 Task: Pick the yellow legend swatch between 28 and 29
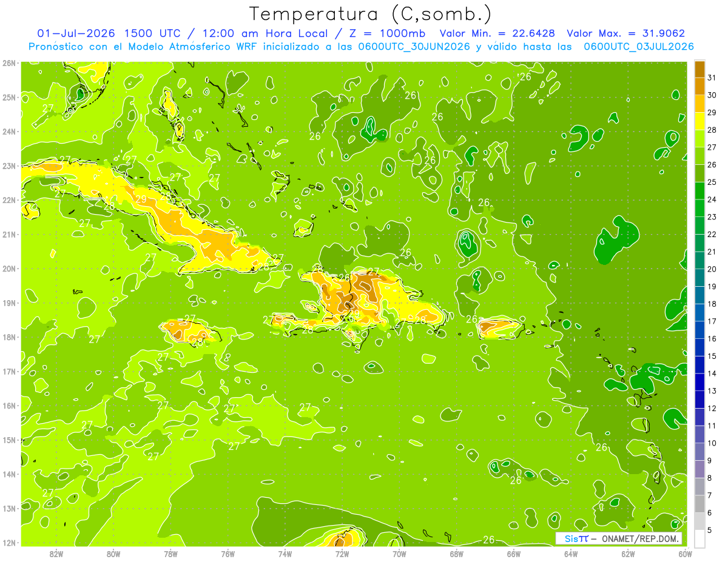click(x=699, y=121)
